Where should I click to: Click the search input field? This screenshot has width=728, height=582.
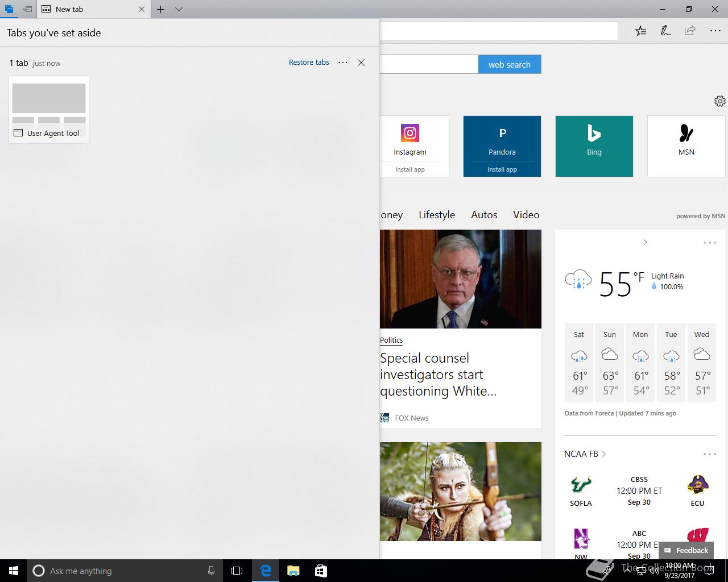coord(429,64)
